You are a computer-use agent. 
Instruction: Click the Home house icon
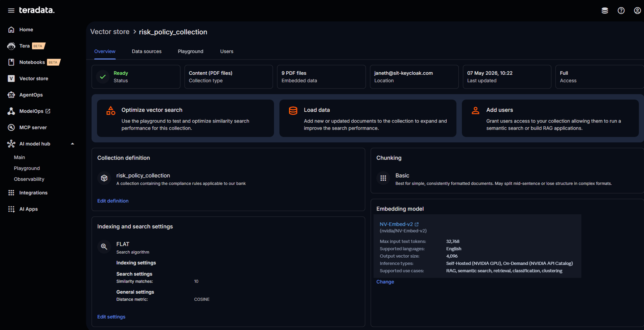11,30
